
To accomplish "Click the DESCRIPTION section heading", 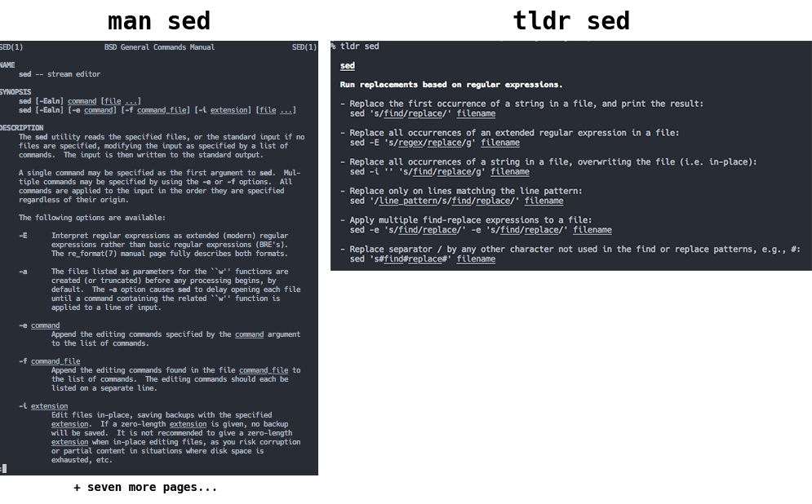I will coord(22,128).
